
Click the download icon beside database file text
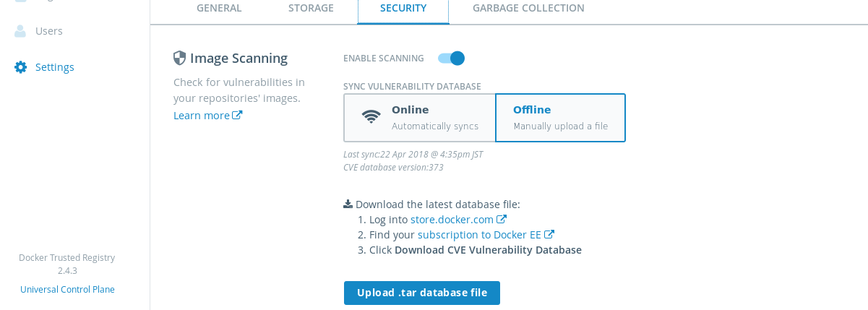click(x=348, y=204)
